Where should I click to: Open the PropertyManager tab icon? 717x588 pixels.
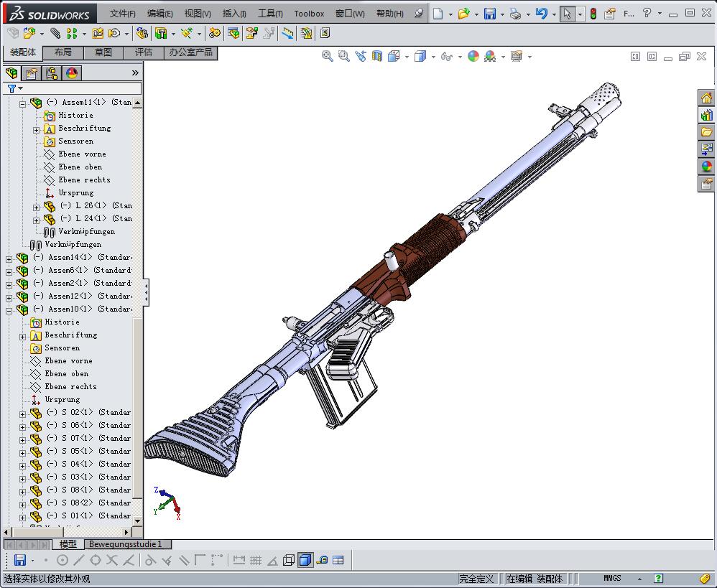click(32, 73)
